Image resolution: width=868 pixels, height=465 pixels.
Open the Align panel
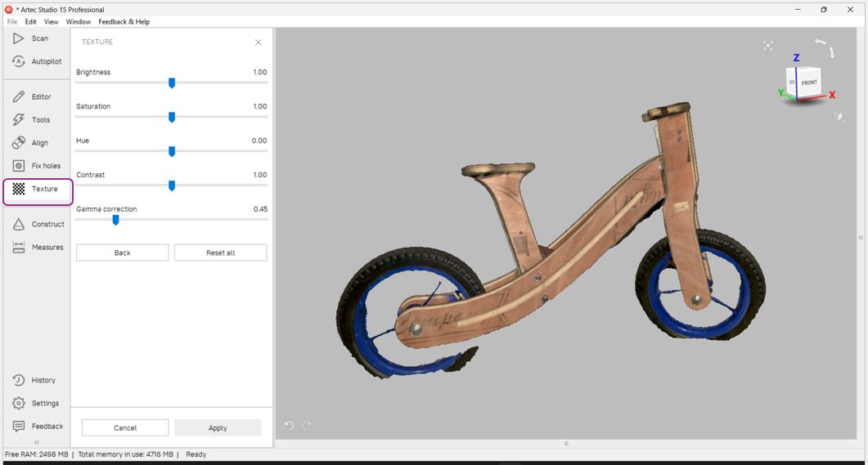point(30,143)
